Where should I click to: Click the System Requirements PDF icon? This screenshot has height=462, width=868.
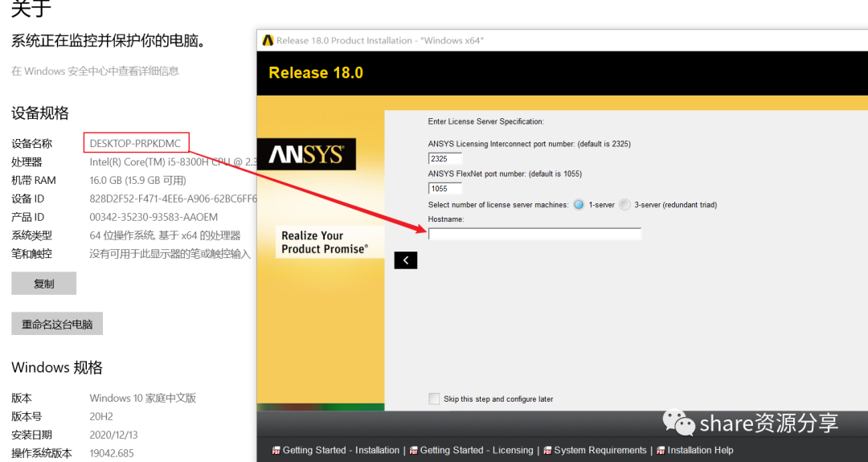point(547,451)
